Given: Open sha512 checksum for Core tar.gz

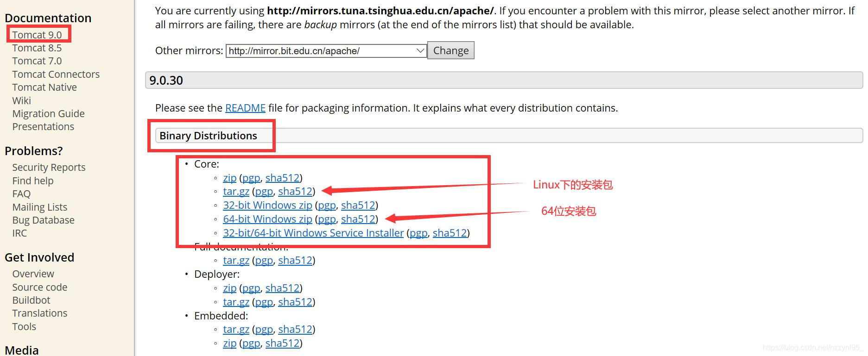Looking at the screenshot, I should [x=295, y=191].
